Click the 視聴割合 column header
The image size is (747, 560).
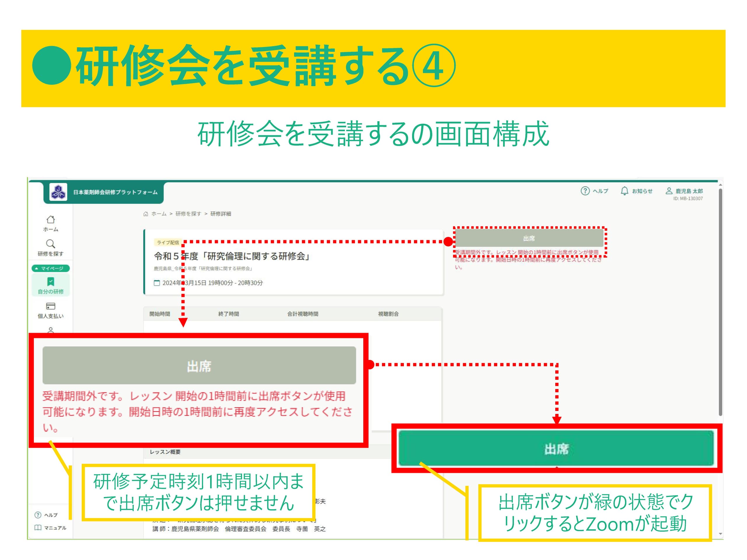388,314
